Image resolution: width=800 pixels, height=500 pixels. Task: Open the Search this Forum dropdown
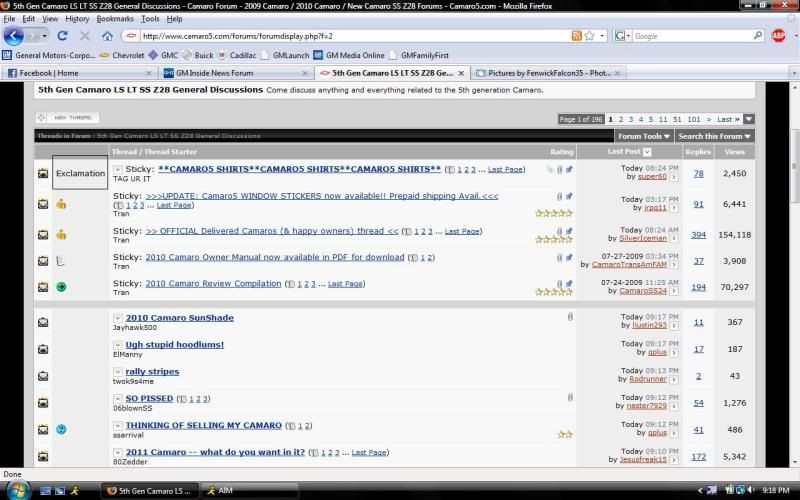(x=714, y=136)
